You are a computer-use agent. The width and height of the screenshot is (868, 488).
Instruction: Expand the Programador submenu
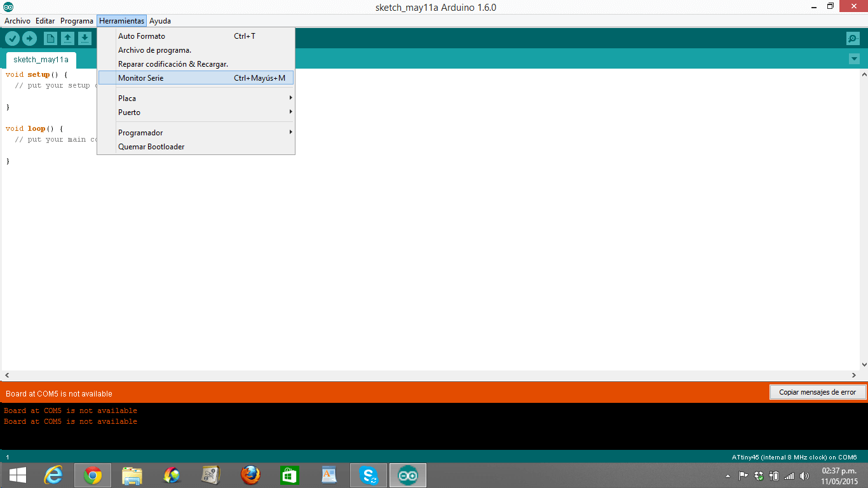(x=196, y=133)
